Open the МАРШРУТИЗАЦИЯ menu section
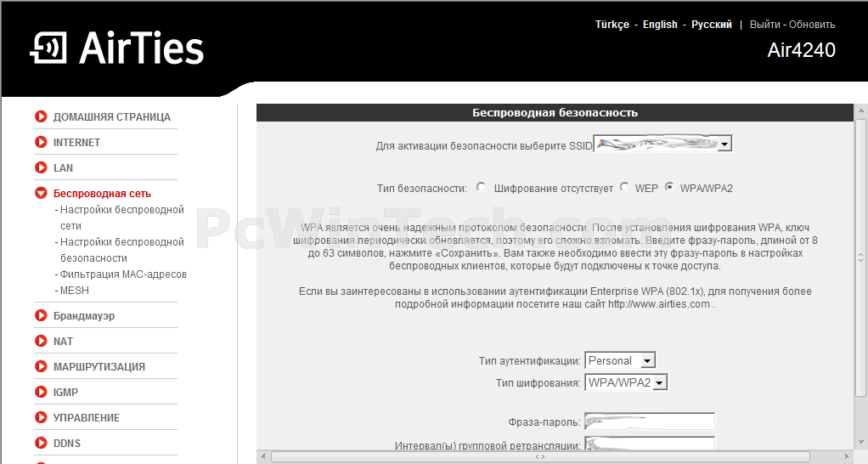868x464 pixels. [99, 366]
